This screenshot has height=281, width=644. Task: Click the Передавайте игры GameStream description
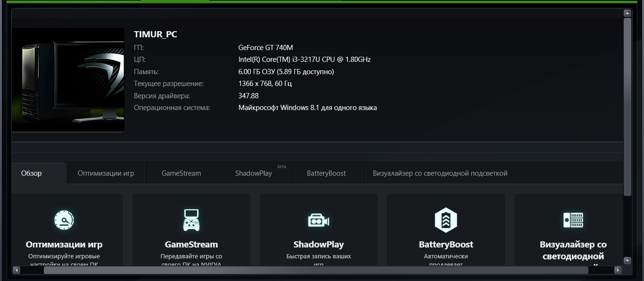(x=191, y=260)
